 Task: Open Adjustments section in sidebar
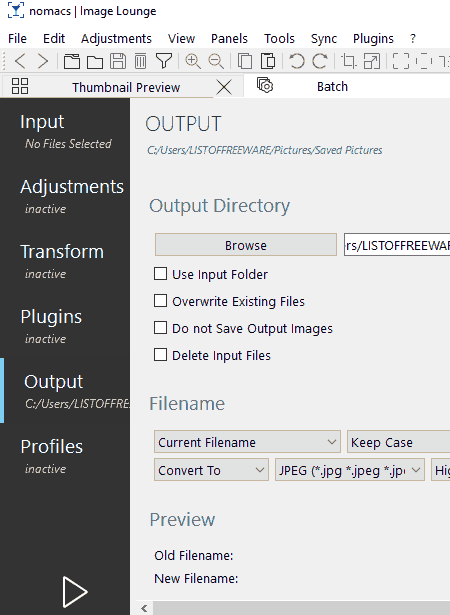click(x=66, y=196)
